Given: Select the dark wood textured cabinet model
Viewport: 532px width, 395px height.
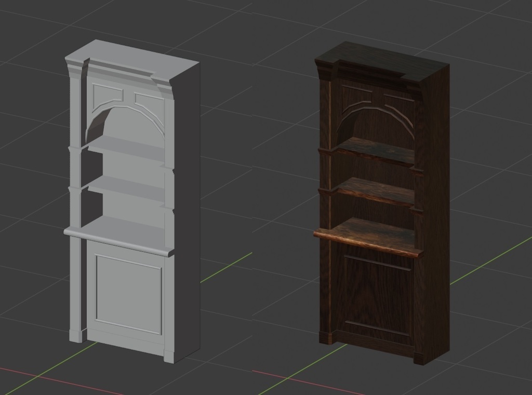Looking at the screenshot, I should (382, 203).
